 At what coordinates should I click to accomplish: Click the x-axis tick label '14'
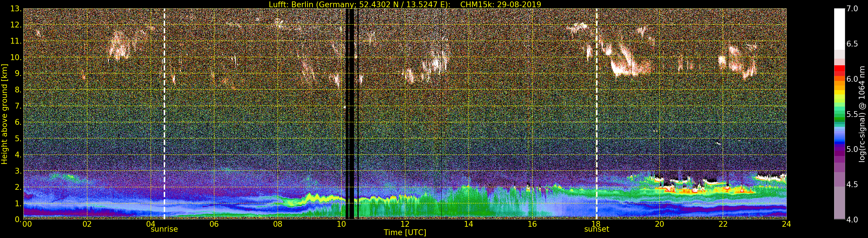[x=468, y=224]
